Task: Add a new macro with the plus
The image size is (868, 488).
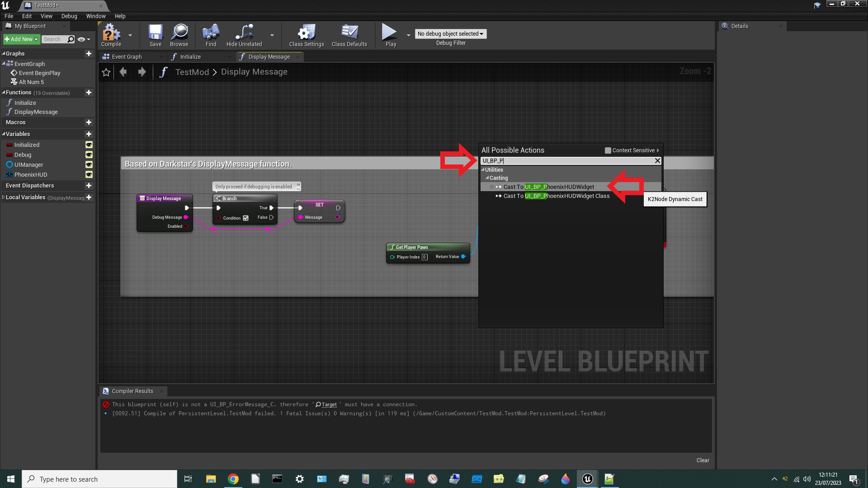Action: click(x=89, y=122)
